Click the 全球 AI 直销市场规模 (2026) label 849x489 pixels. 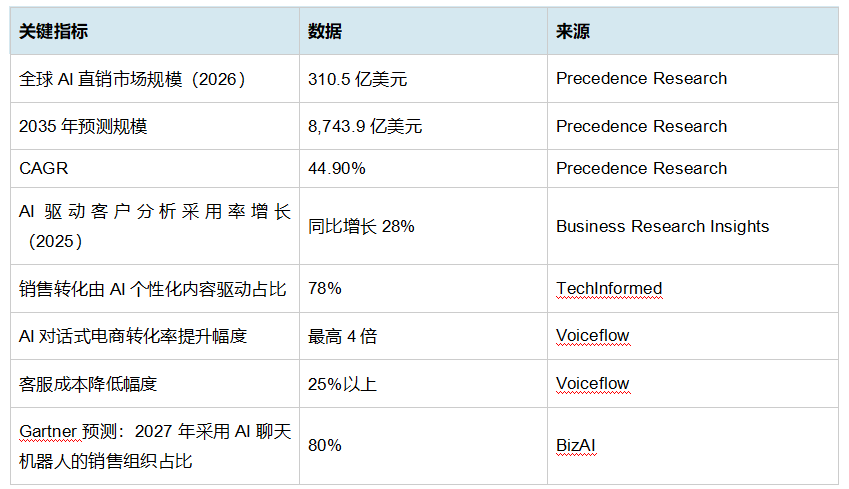click(133, 79)
